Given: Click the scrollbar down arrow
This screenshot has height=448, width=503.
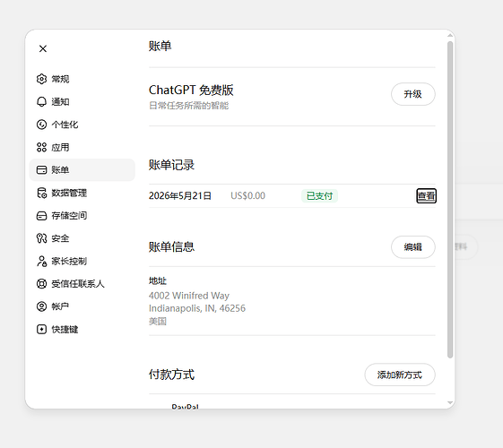Looking at the screenshot, I should click(x=450, y=403).
